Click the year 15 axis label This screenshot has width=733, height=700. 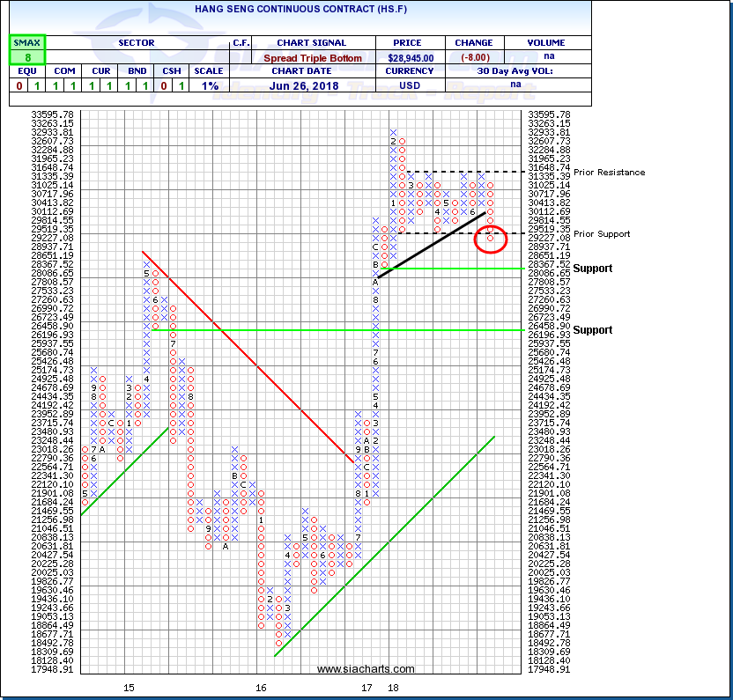pyautogui.click(x=129, y=687)
